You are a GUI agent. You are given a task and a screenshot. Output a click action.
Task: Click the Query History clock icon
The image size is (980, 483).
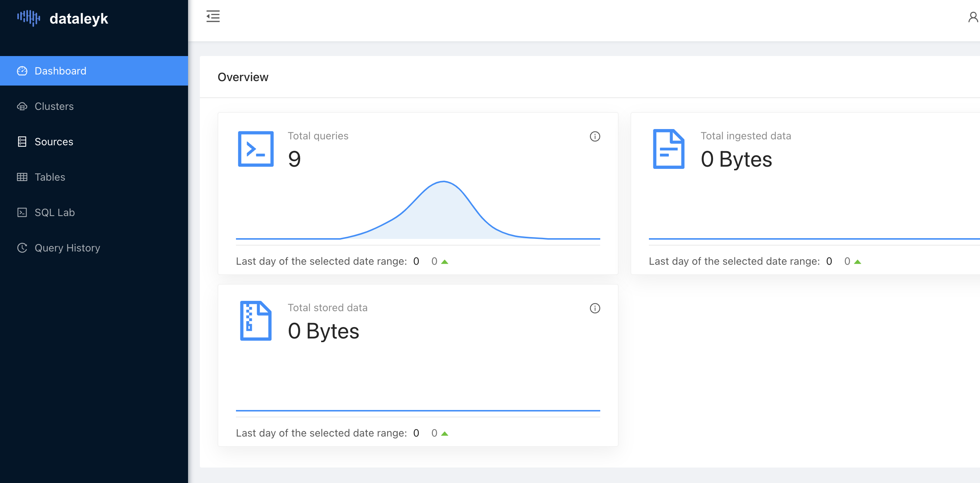[x=22, y=248]
